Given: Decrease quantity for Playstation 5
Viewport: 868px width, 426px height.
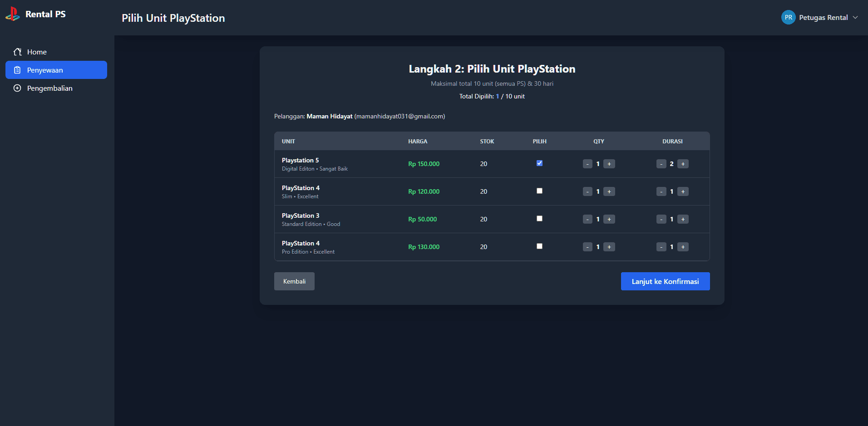Looking at the screenshot, I should [x=587, y=164].
